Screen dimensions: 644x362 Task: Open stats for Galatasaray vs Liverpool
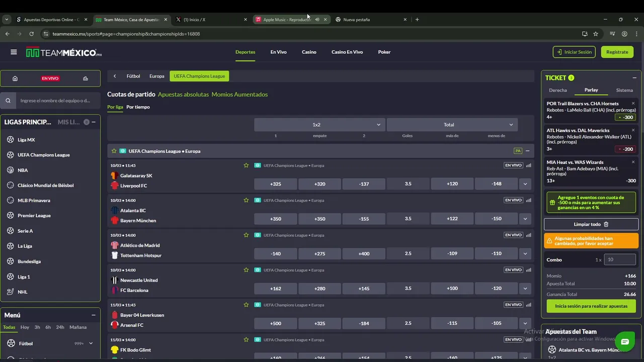pyautogui.click(x=529, y=165)
